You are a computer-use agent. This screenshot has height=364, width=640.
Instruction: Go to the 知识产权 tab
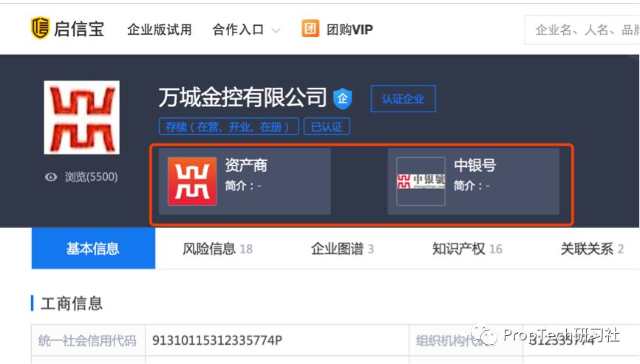click(466, 249)
